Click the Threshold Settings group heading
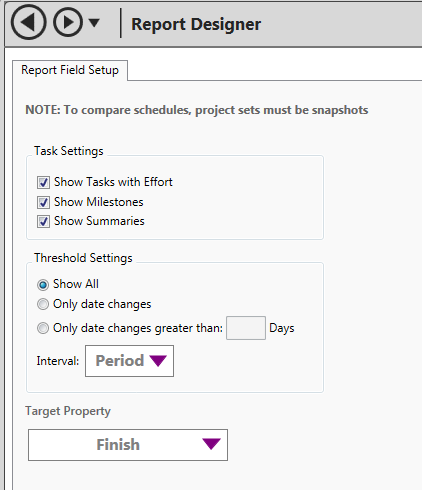This screenshot has width=422, height=490. pyautogui.click(x=83, y=258)
